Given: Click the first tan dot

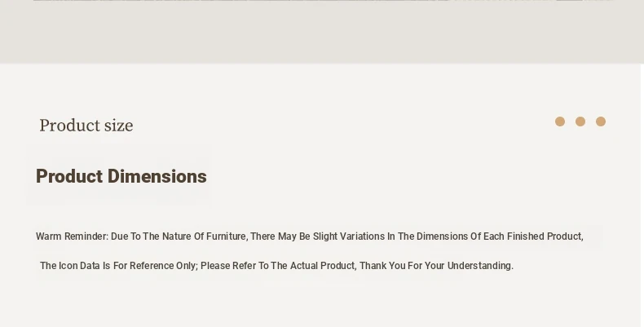Looking at the screenshot, I should [560, 122].
